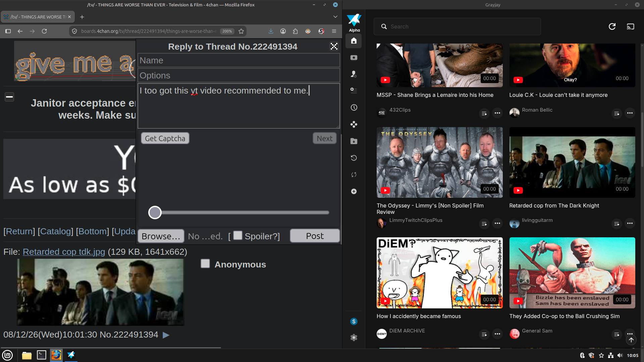Toggle the Firefox sidebar

pyautogui.click(x=8, y=31)
